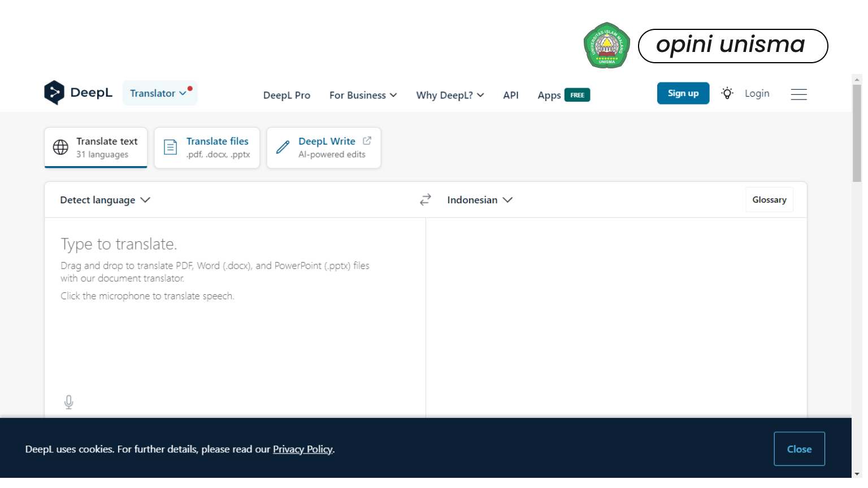Image resolution: width=868 pixels, height=488 pixels.
Task: Click the scrollbar down arrow
Action: pos(857,473)
